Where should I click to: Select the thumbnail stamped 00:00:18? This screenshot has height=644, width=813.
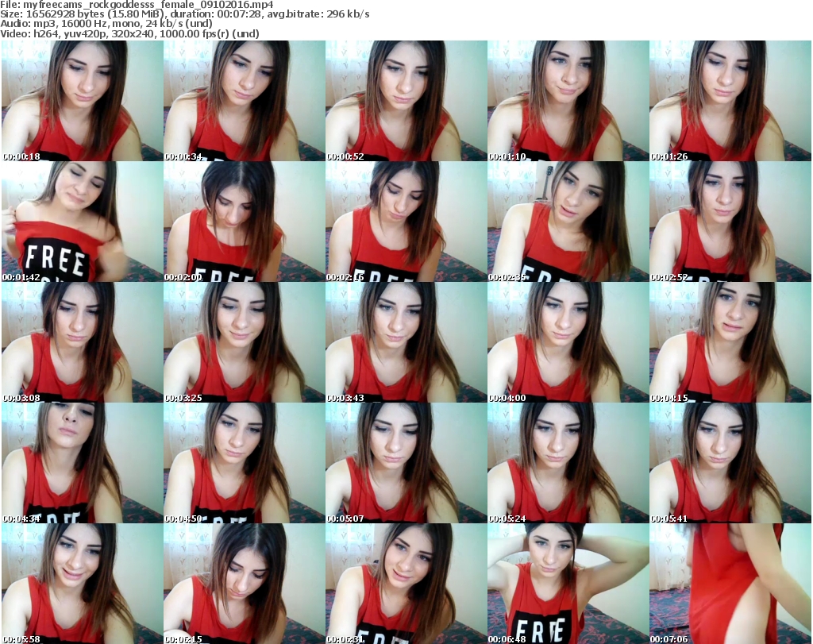click(x=83, y=101)
